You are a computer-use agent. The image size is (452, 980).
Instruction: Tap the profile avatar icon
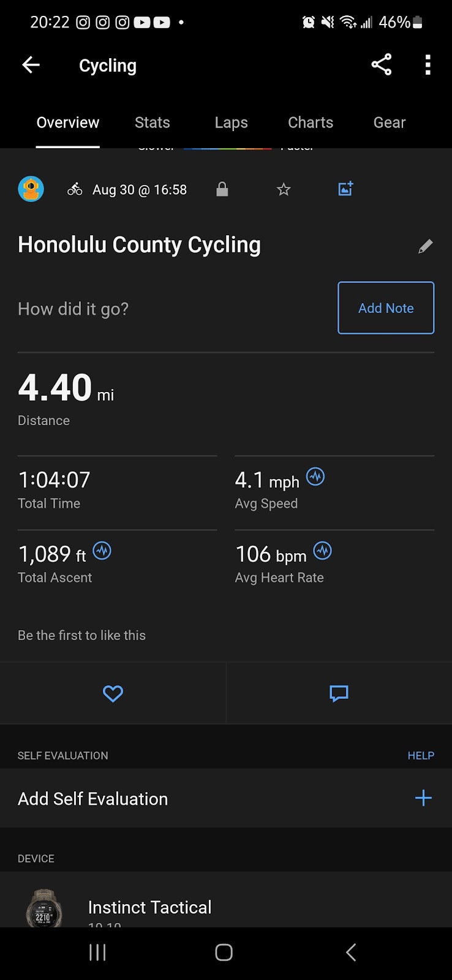click(31, 189)
